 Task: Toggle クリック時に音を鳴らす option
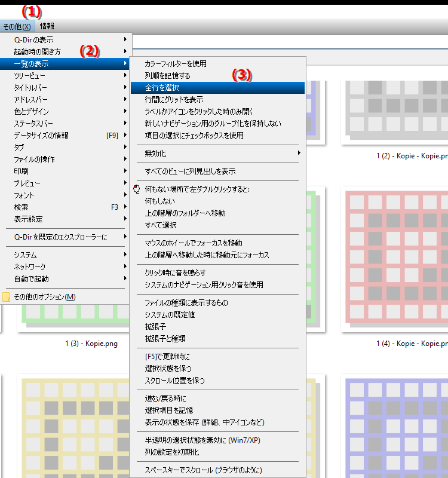pos(217,273)
